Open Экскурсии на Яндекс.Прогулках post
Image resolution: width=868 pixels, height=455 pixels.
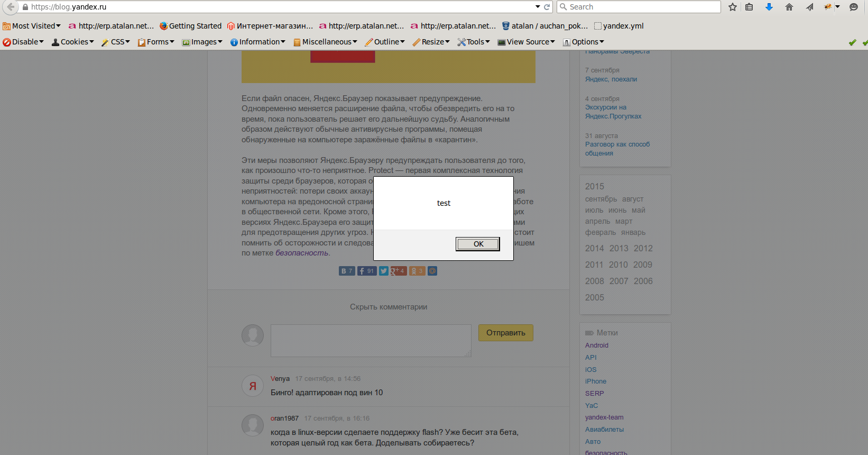coord(613,112)
